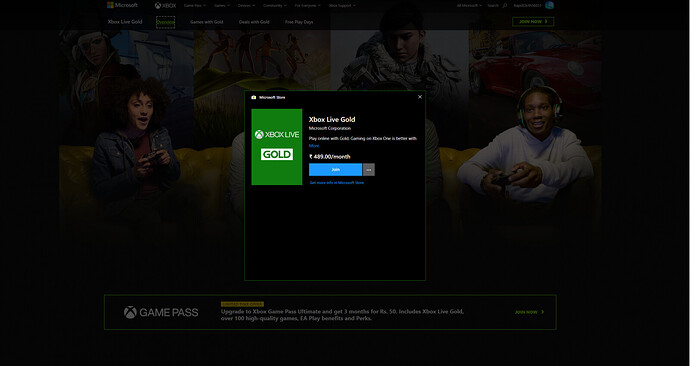Click the Search magnifier icon
The image size is (690, 366).
504,6
